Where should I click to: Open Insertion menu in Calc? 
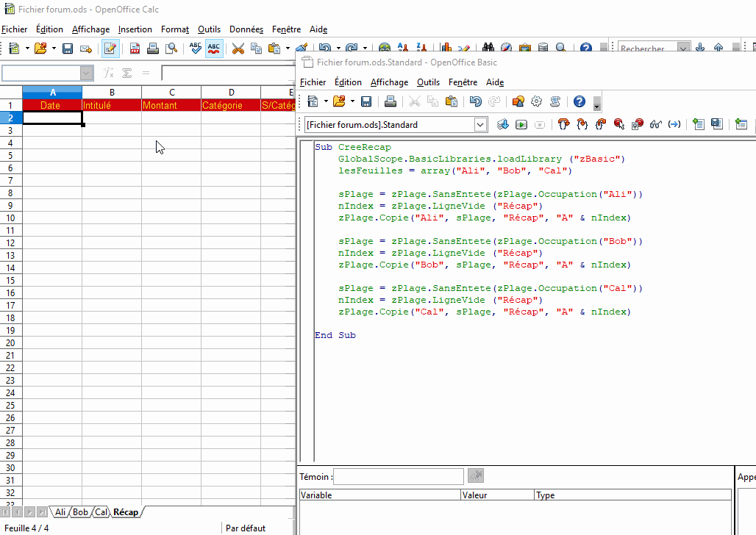pyautogui.click(x=135, y=29)
